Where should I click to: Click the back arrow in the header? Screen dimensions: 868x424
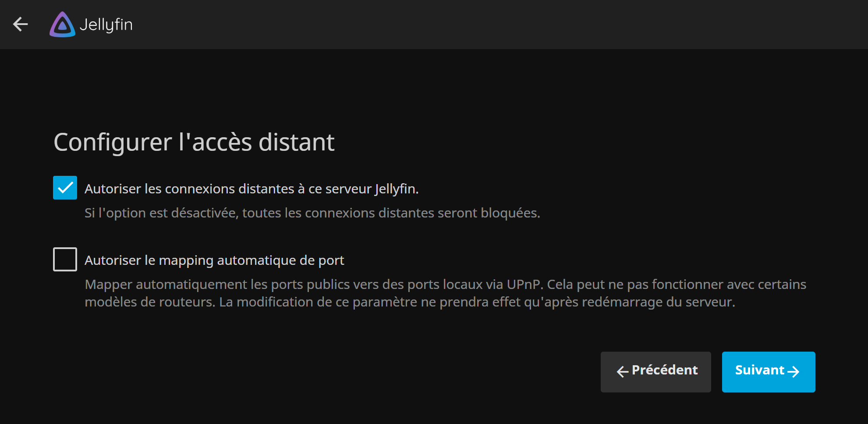point(21,24)
